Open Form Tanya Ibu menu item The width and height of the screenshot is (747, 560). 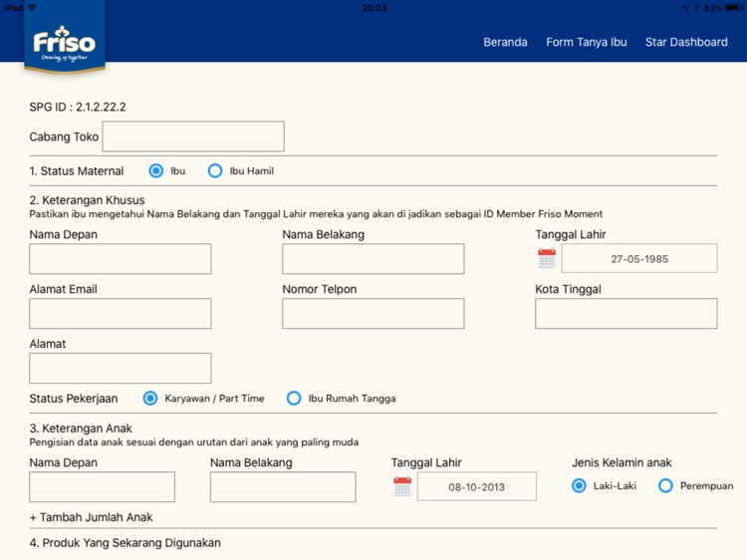587,42
